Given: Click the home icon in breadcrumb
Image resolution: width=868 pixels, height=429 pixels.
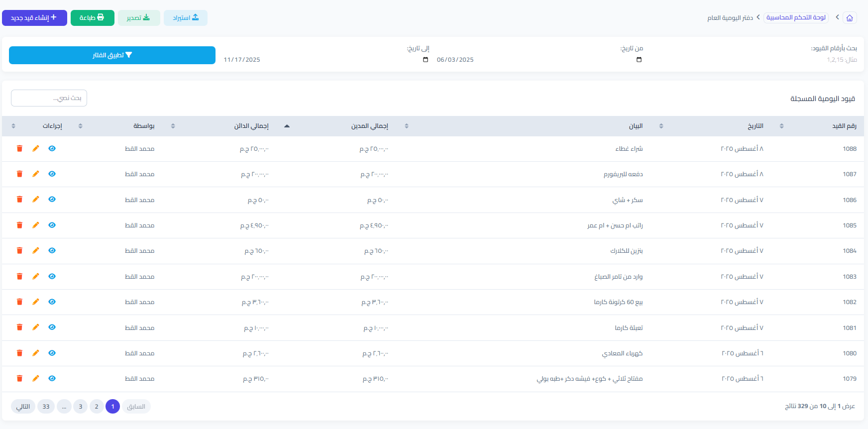Looking at the screenshot, I should [850, 18].
